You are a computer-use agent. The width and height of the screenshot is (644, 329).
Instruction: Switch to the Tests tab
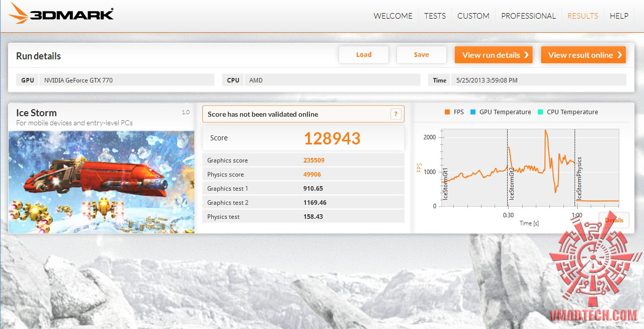pos(435,16)
